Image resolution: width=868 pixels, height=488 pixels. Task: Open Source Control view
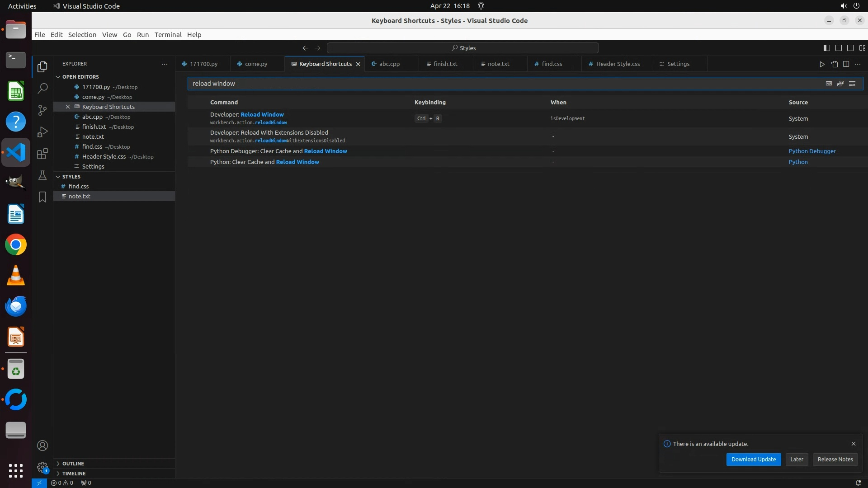[x=42, y=110]
